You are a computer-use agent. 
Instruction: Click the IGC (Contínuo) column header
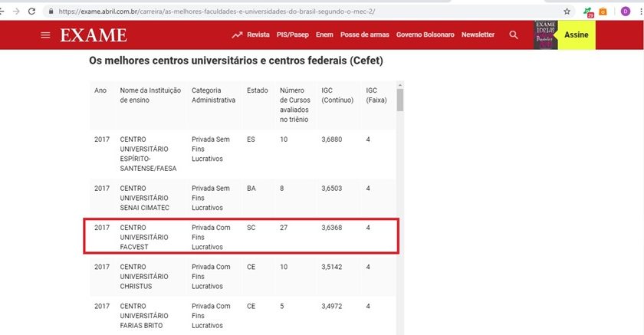click(x=337, y=95)
